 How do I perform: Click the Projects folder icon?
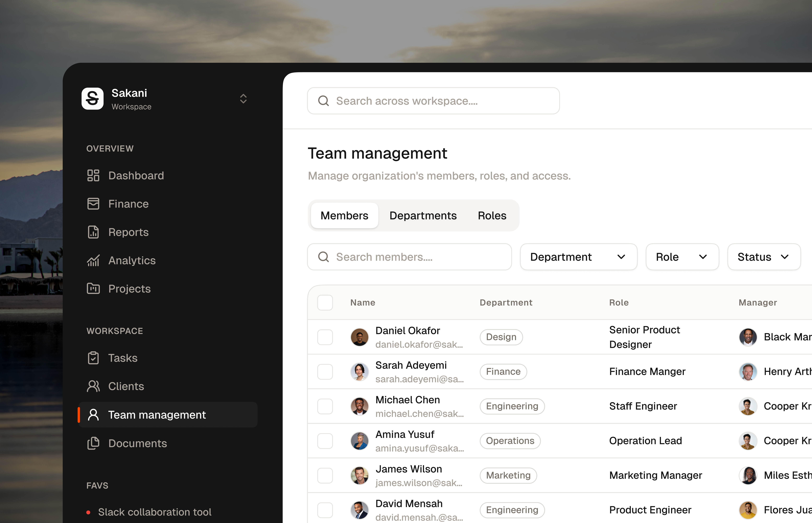[93, 289]
